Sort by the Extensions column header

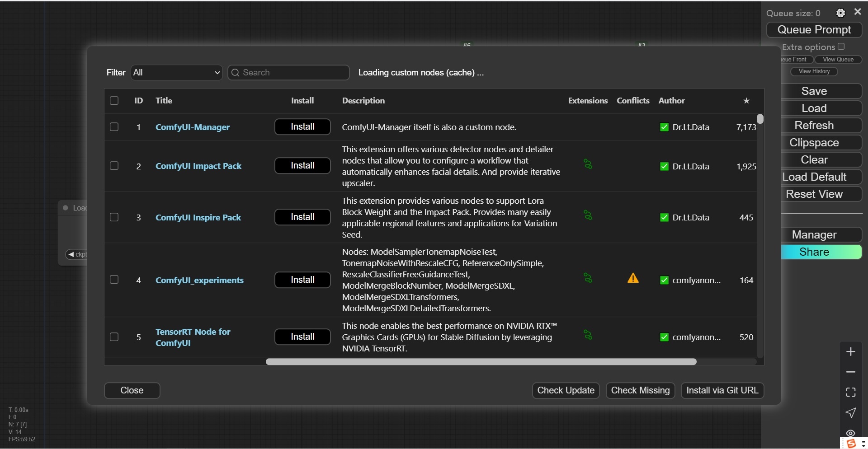pyautogui.click(x=588, y=101)
